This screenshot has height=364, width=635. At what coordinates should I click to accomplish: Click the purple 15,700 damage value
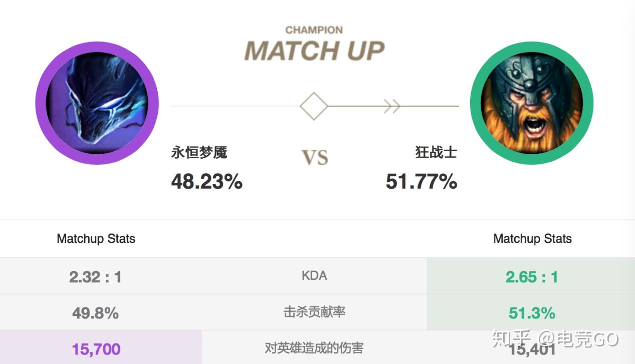click(x=95, y=348)
